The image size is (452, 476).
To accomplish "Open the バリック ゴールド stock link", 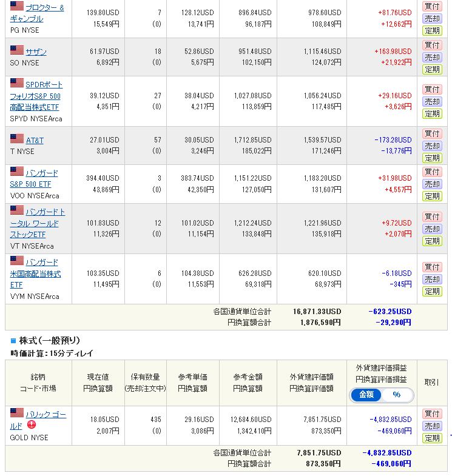I will pos(38,420).
